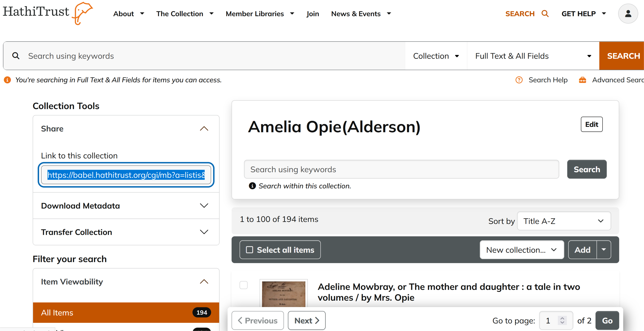Click the orange magnifier search icon
This screenshot has height=331, width=644.
point(545,14)
